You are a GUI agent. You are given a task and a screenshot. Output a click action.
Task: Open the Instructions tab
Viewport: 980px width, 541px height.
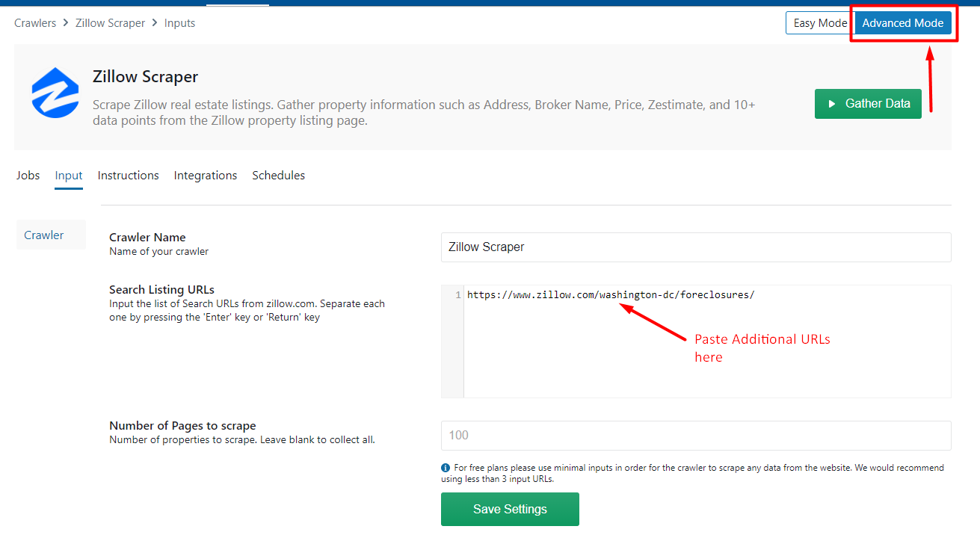click(129, 176)
